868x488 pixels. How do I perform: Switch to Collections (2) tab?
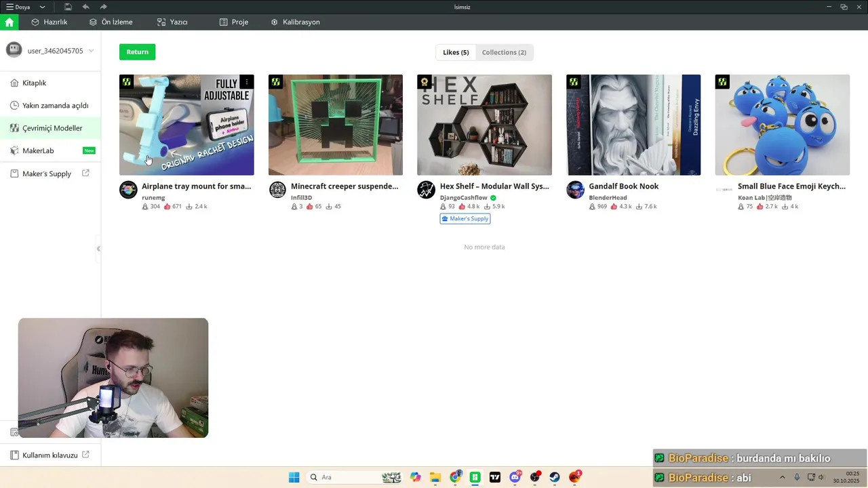tap(504, 52)
